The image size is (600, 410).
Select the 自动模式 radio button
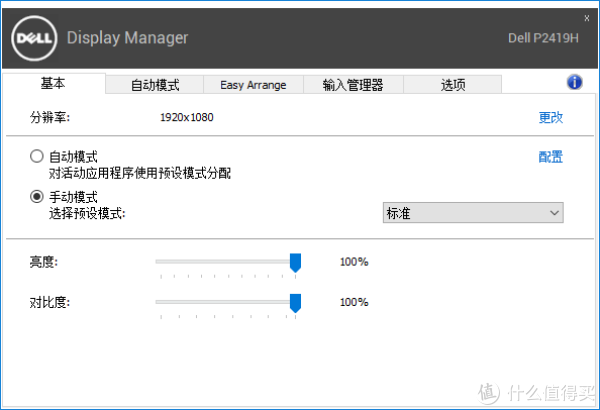(37, 156)
